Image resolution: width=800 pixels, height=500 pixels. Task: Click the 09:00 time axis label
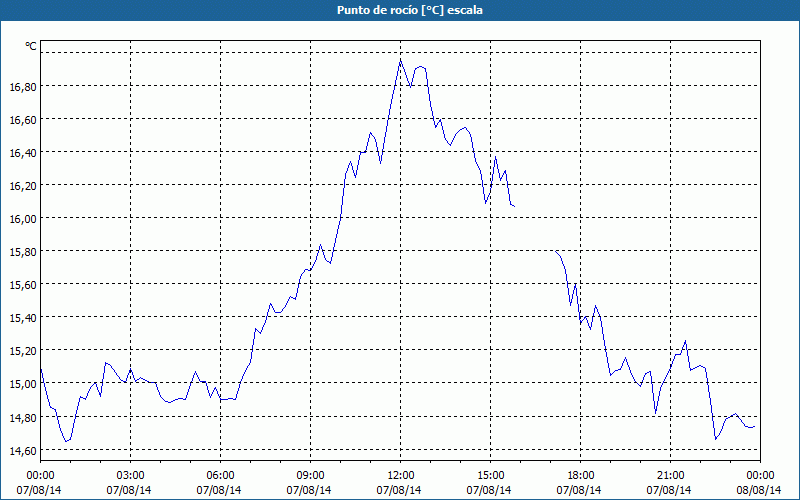(310, 476)
